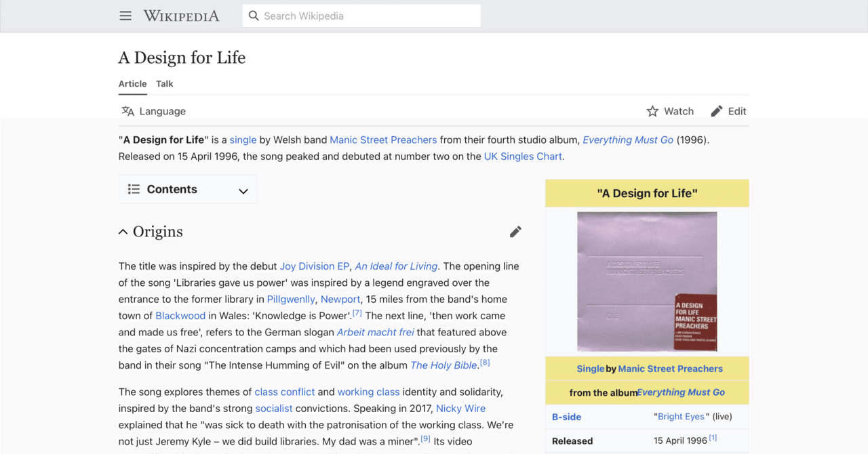Open citation reference [7]
Image resolution: width=868 pixels, height=454 pixels.
pyautogui.click(x=357, y=313)
